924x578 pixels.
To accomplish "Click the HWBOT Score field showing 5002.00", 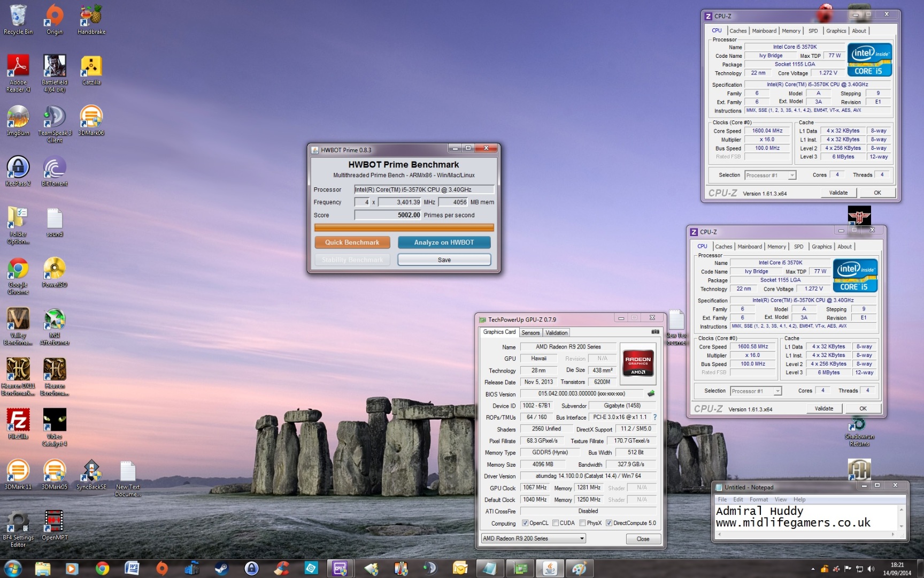I will [x=388, y=215].
